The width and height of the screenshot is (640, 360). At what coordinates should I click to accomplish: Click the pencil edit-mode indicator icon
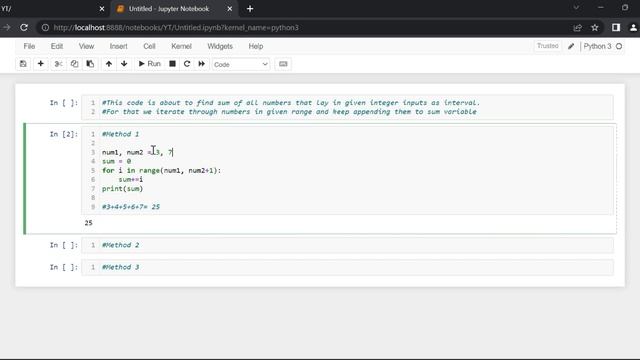(571, 47)
